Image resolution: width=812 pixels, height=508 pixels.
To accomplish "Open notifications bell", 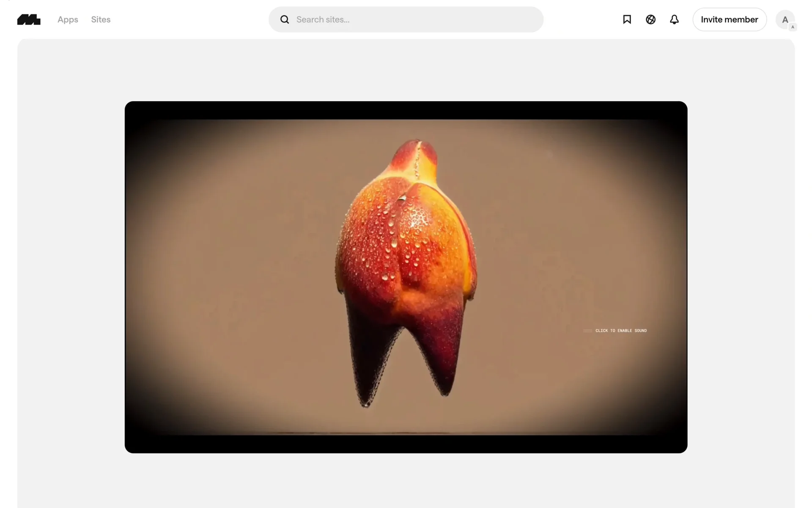I will (674, 19).
